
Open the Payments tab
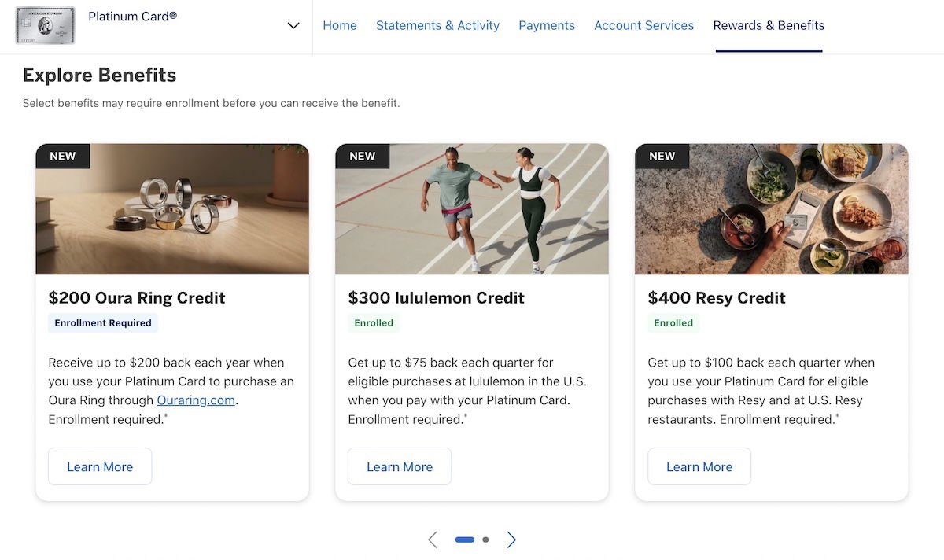coord(547,25)
